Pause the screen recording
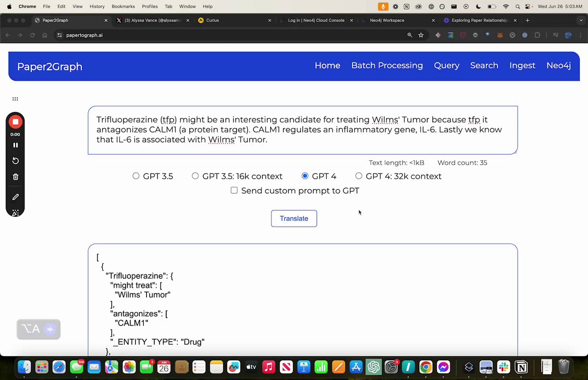 click(15, 145)
